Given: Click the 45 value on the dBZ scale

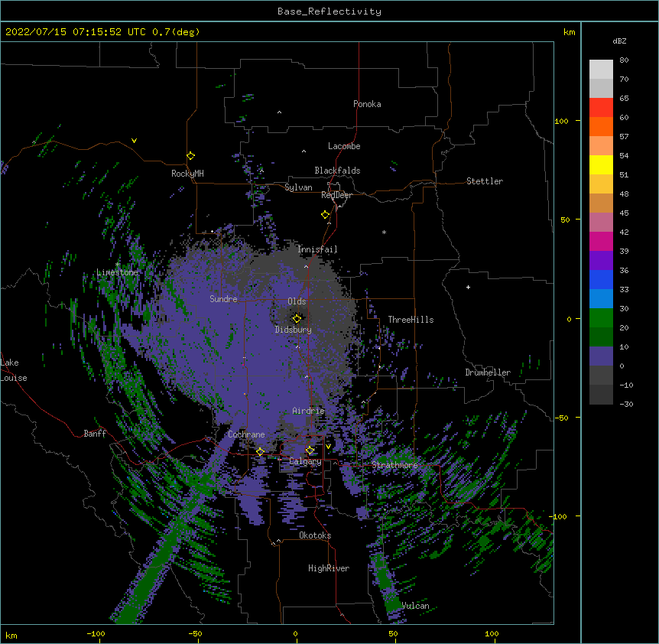Looking at the screenshot, I should tap(624, 213).
